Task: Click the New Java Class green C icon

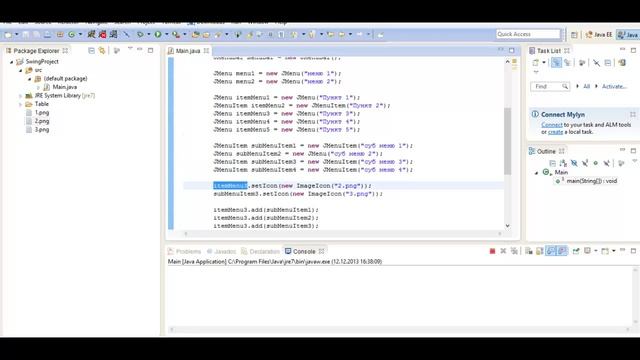Action: coord(72,35)
